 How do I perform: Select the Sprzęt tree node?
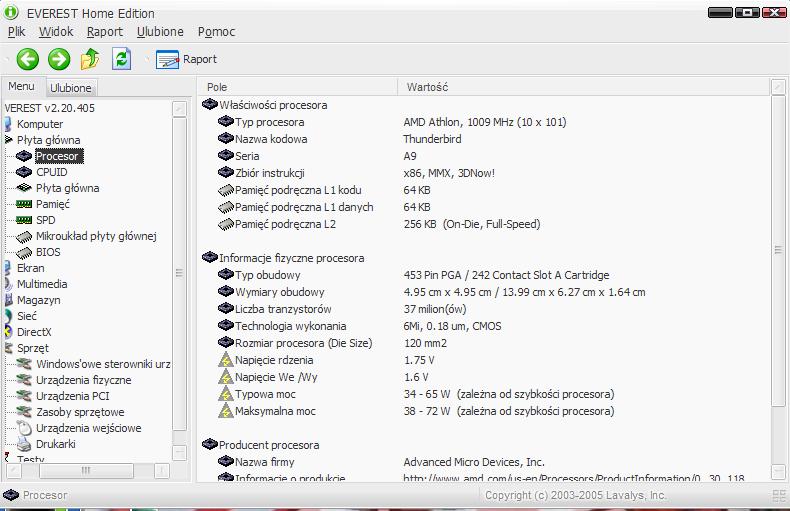click(x=33, y=348)
